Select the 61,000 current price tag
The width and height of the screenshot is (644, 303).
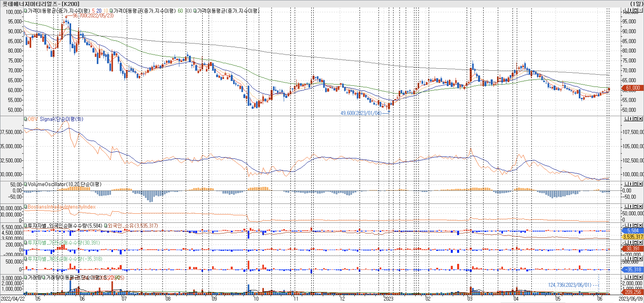(633, 88)
